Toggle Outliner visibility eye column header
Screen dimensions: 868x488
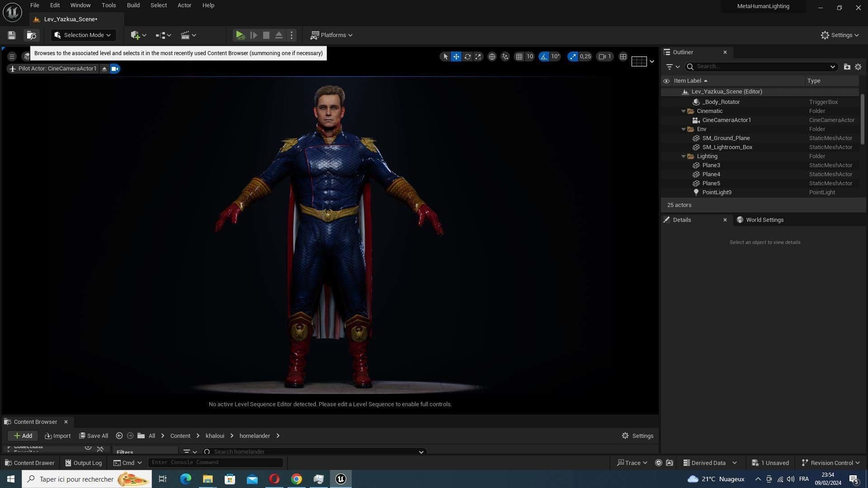pos(666,81)
